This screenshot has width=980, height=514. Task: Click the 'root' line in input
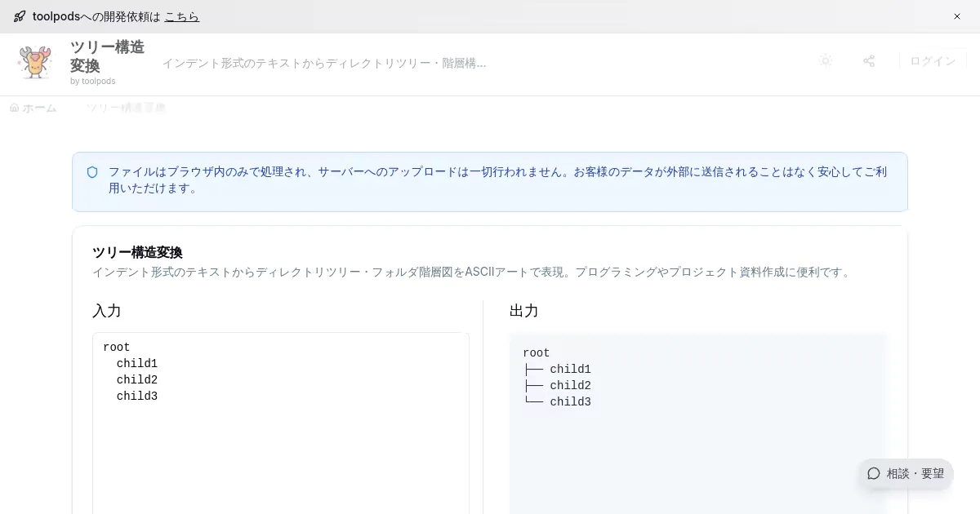(117, 348)
